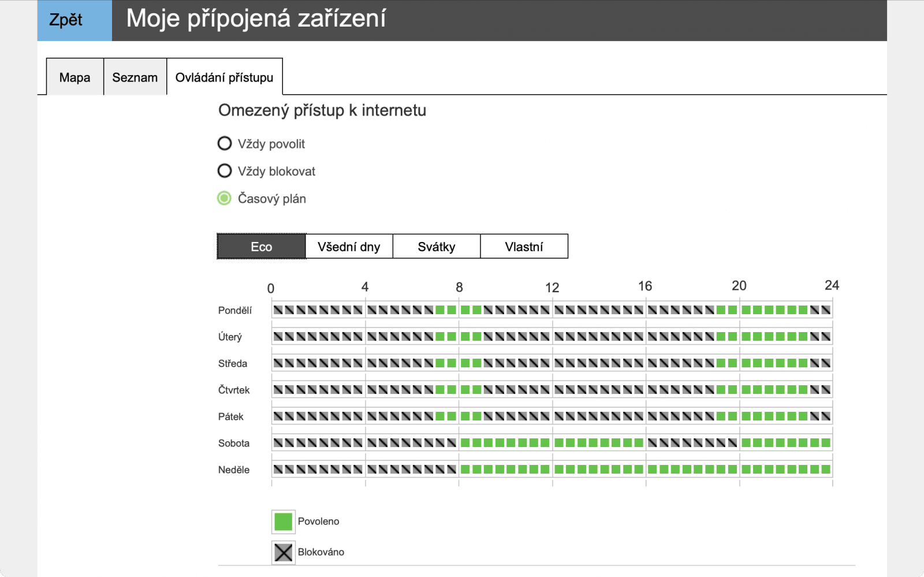Click first blocked slot in Pondělí row
The width and height of the screenshot is (924, 577).
click(278, 310)
